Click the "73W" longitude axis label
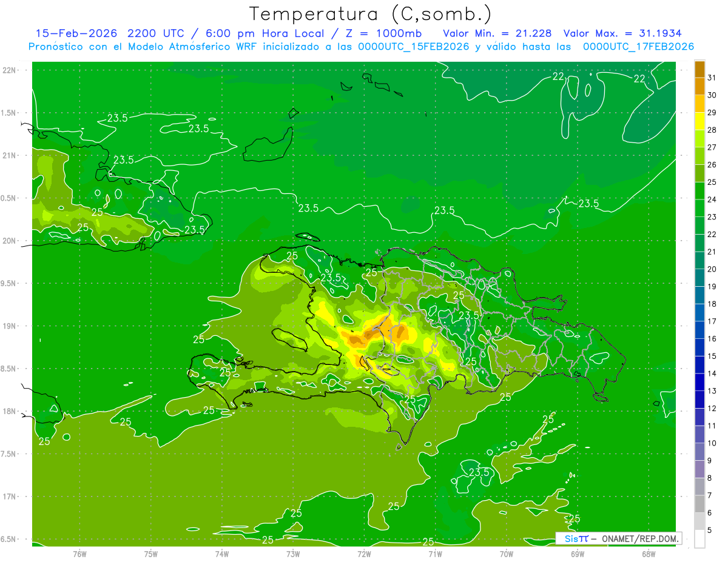Screen dimensions: 728x562 coord(293,554)
